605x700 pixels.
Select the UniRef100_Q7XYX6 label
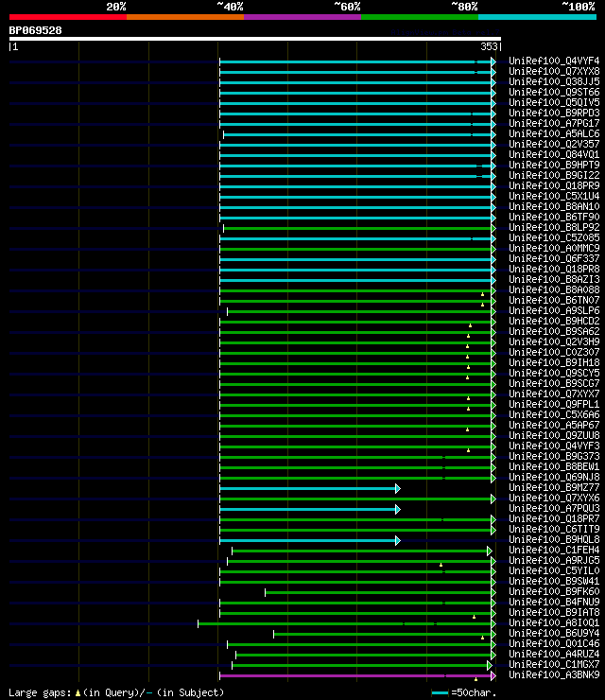pos(554,498)
